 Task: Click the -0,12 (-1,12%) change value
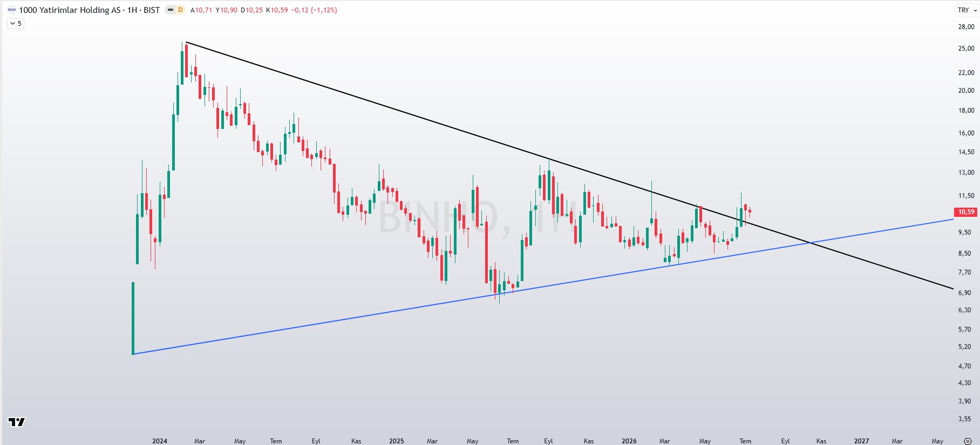314,10
